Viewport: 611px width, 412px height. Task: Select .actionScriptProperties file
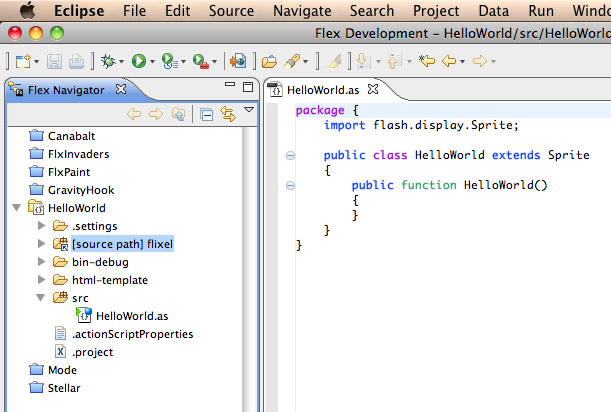coord(132,334)
